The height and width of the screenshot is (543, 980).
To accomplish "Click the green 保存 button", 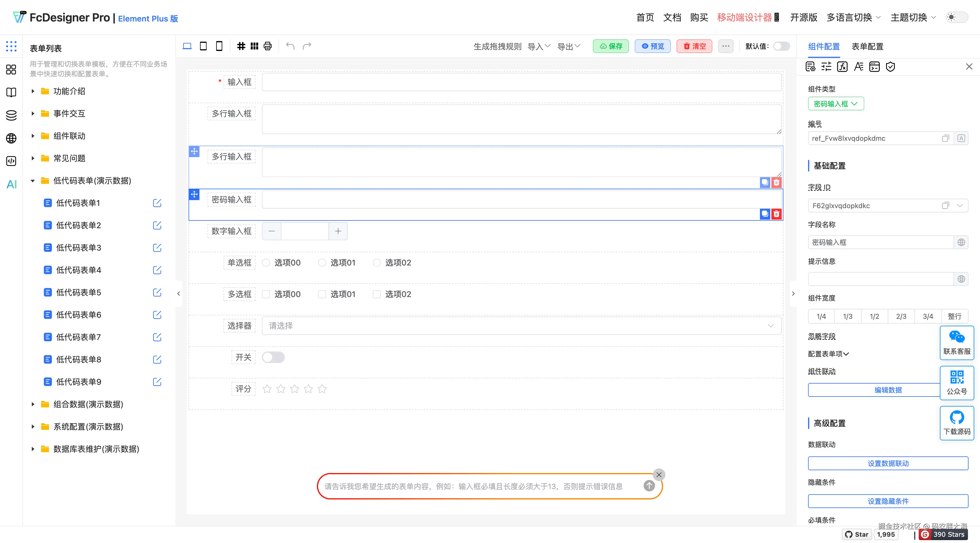I will point(611,46).
